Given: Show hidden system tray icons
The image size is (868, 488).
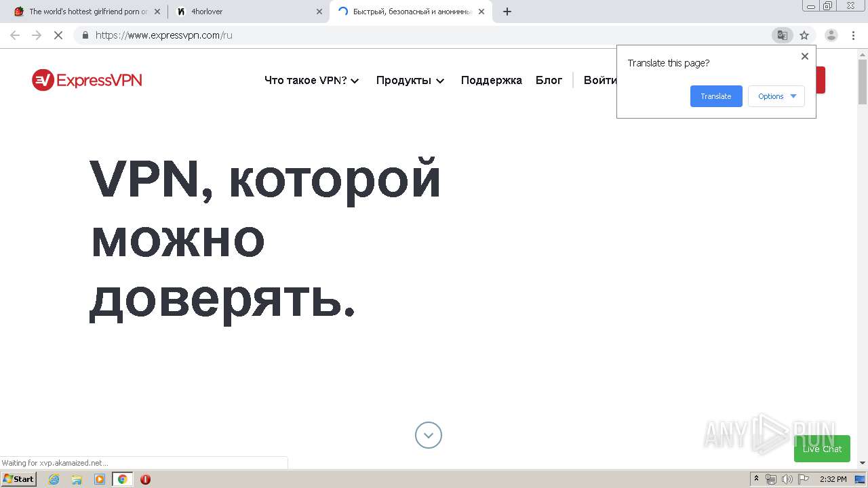Looking at the screenshot, I should [x=757, y=479].
